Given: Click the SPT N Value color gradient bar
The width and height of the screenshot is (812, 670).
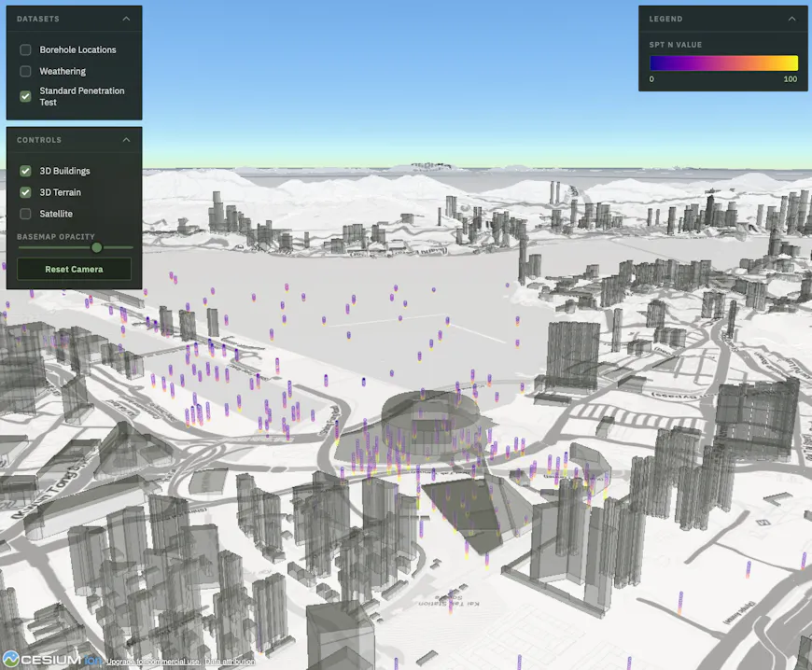Looking at the screenshot, I should pyautogui.click(x=723, y=63).
